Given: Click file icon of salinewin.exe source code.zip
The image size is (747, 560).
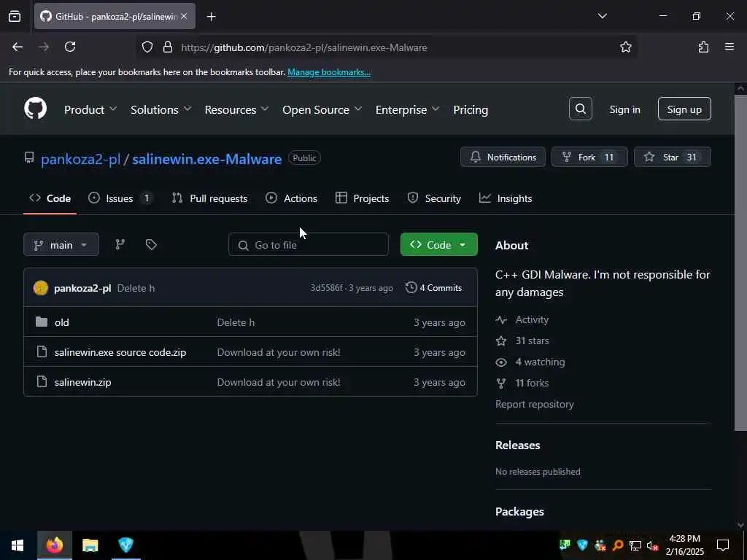Looking at the screenshot, I should [42, 352].
